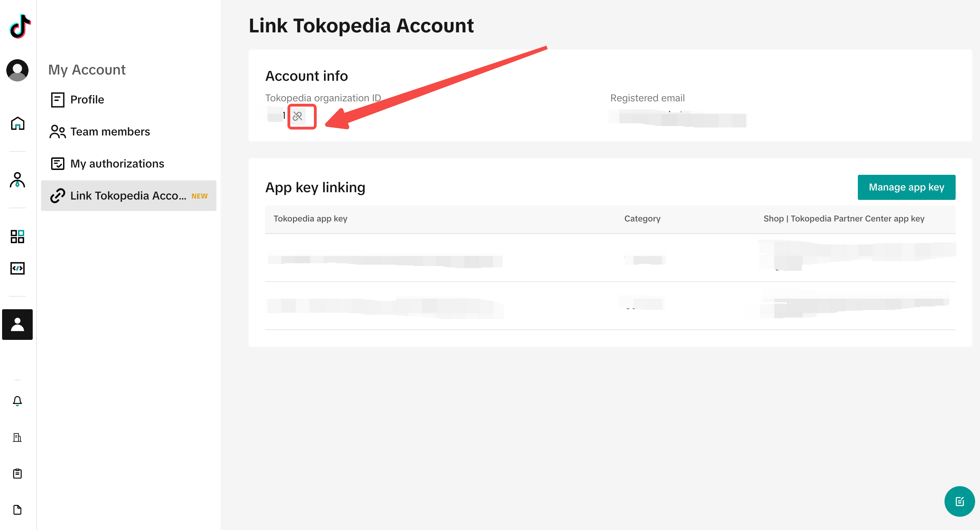
Task: Open the notifications bell icon
Action: coord(17,401)
